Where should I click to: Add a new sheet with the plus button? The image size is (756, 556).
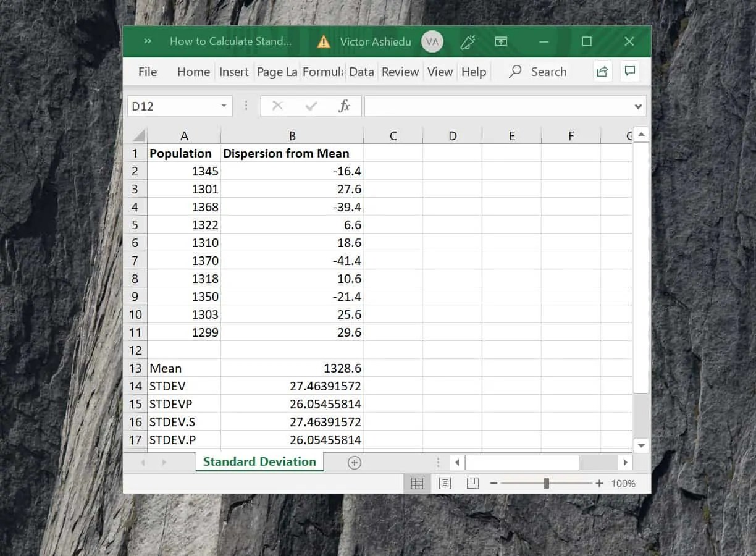point(353,461)
